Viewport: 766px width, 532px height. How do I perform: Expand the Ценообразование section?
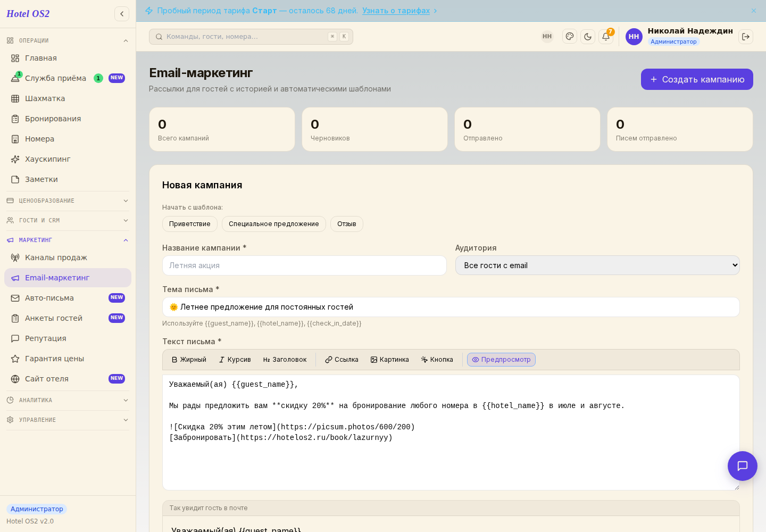point(68,201)
